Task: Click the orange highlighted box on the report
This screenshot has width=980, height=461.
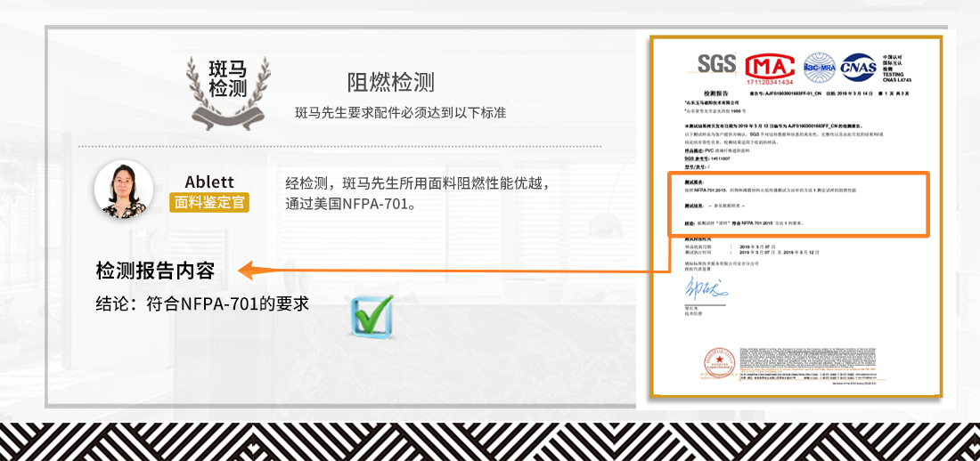Action: click(798, 204)
